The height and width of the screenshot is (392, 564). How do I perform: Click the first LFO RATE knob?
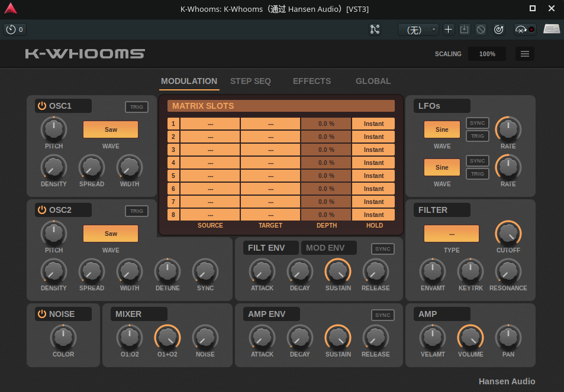pos(508,129)
